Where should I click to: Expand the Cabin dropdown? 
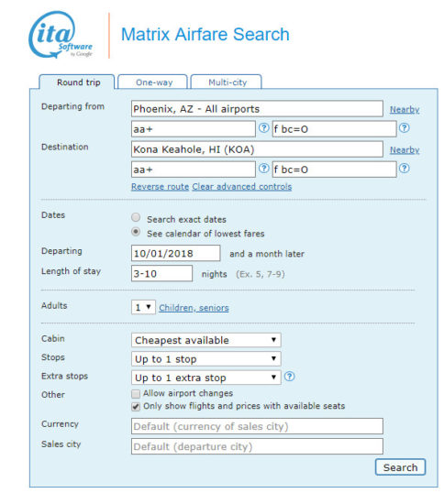[x=205, y=340]
